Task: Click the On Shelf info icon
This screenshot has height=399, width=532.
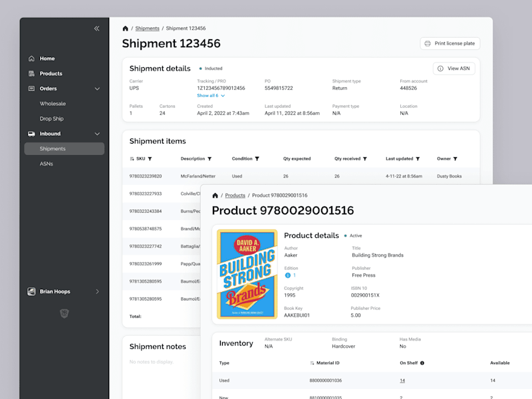Action: click(422, 363)
